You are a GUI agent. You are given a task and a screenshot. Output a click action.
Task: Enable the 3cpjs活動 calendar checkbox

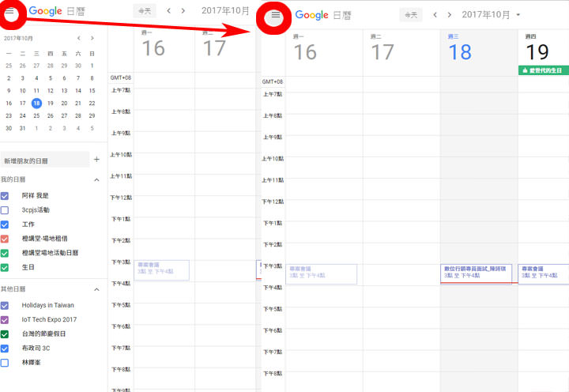tap(6, 210)
